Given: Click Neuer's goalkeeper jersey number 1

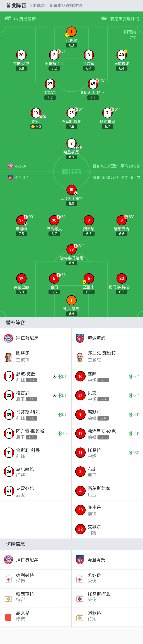Looking at the screenshot, I should (x=71, y=32).
